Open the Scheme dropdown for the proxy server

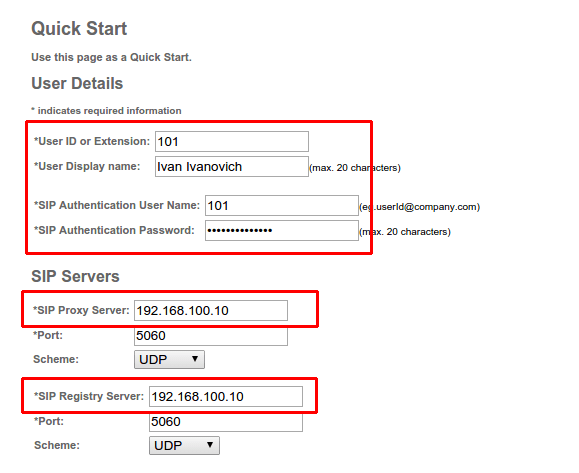[x=169, y=360]
